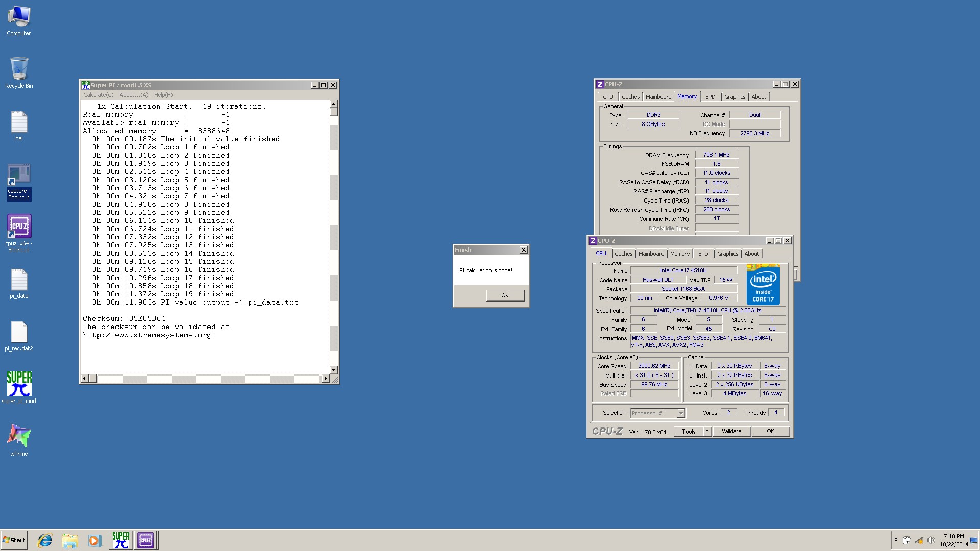Select the pi_rec.dat2 file icon
The width and height of the screenshot is (980, 551).
tap(19, 336)
